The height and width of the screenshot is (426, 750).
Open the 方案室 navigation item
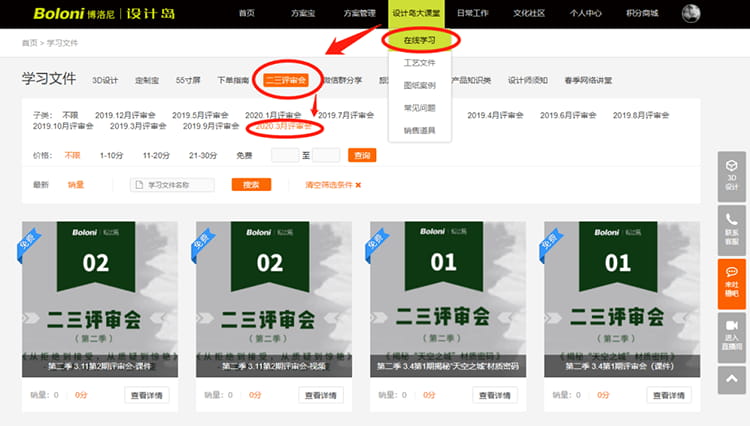pos(303,13)
